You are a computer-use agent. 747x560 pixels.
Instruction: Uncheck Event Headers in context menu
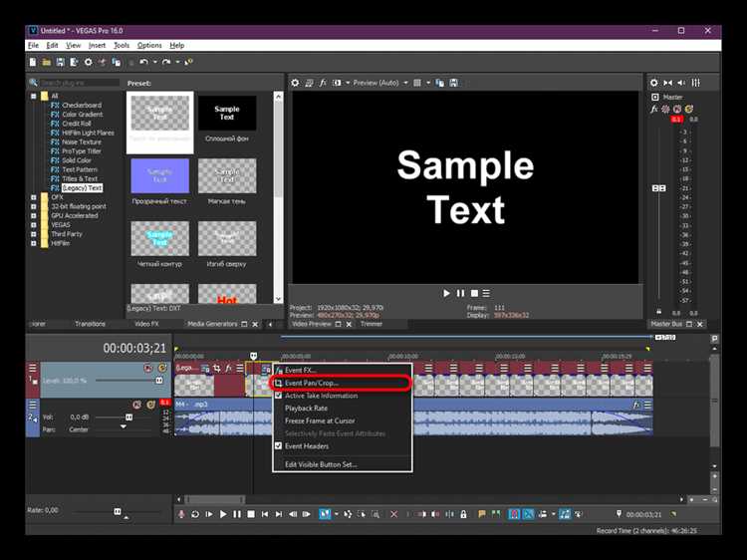tap(279, 446)
